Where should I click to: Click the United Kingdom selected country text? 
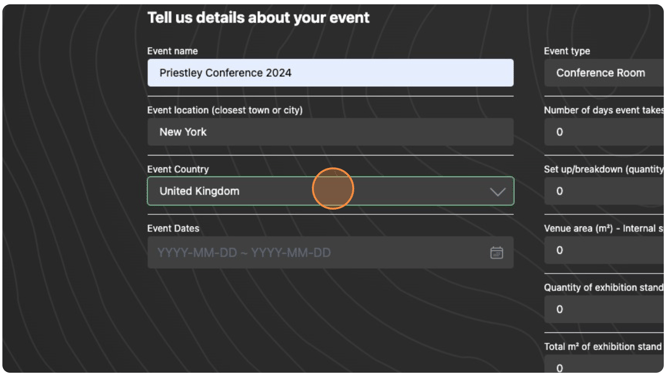199,191
